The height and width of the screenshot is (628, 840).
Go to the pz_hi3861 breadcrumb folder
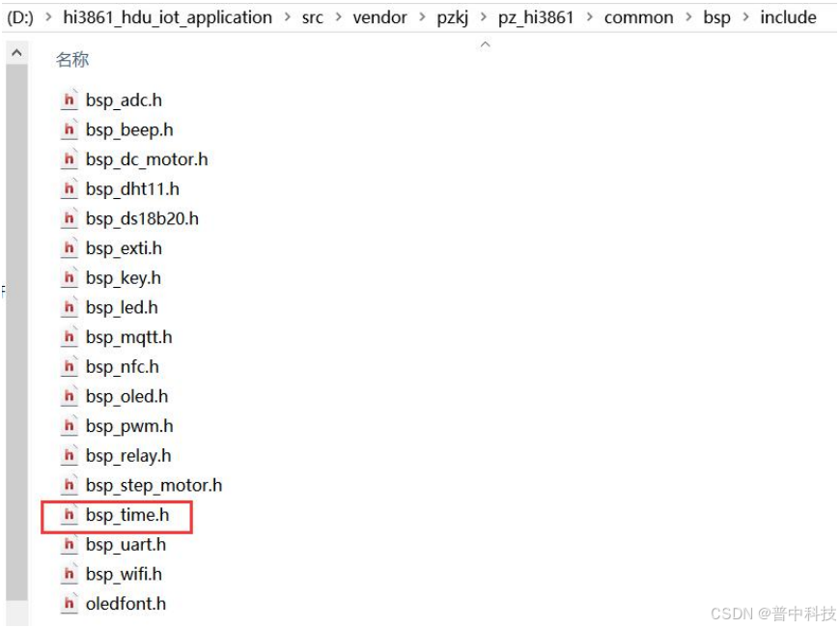tap(536, 17)
